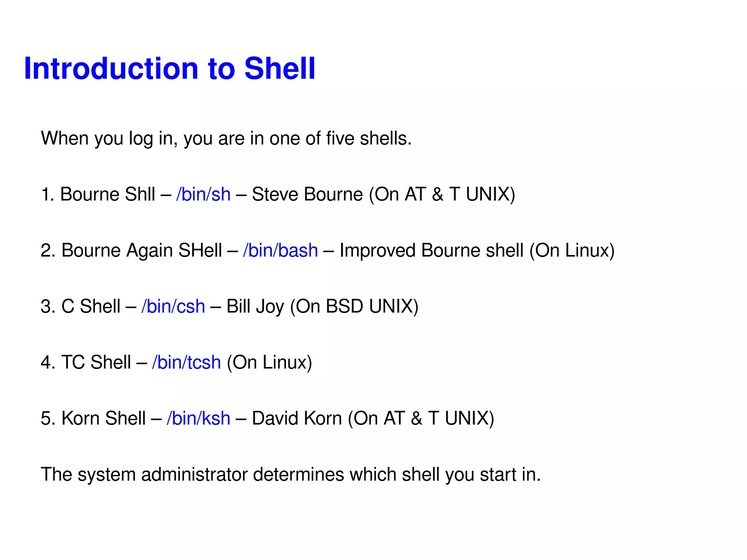
Task: Click the Bill Joy name text
Action: [255, 306]
